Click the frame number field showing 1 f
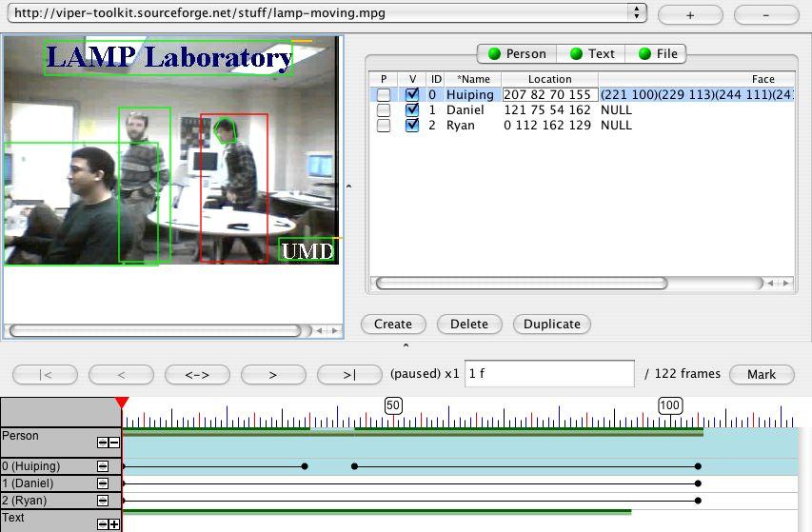The width and height of the screenshot is (812, 532). tap(549, 374)
